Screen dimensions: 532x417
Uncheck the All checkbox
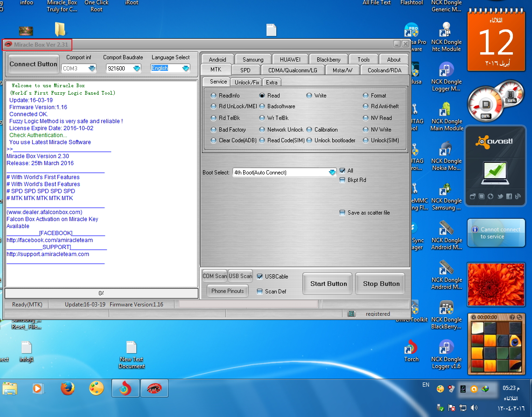click(x=343, y=171)
